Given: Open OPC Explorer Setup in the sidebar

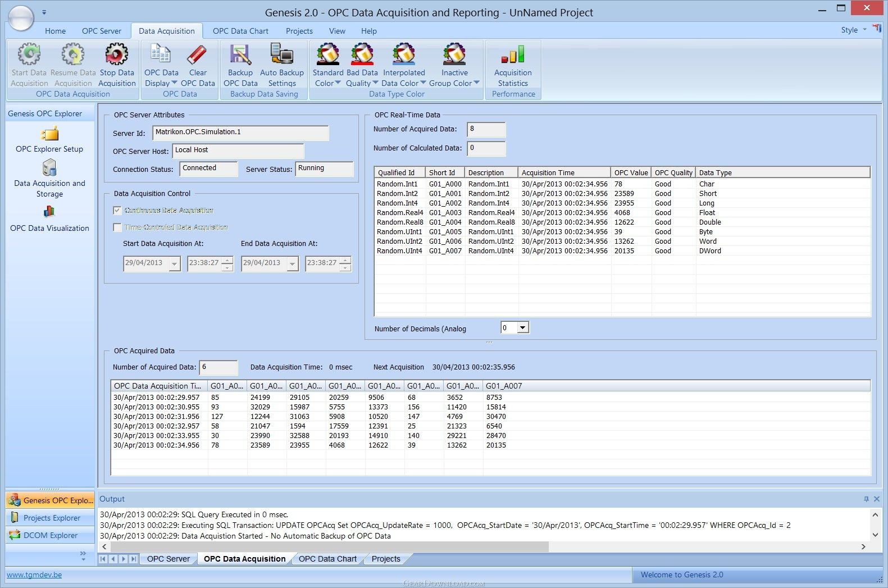Looking at the screenshot, I should 49,134.
